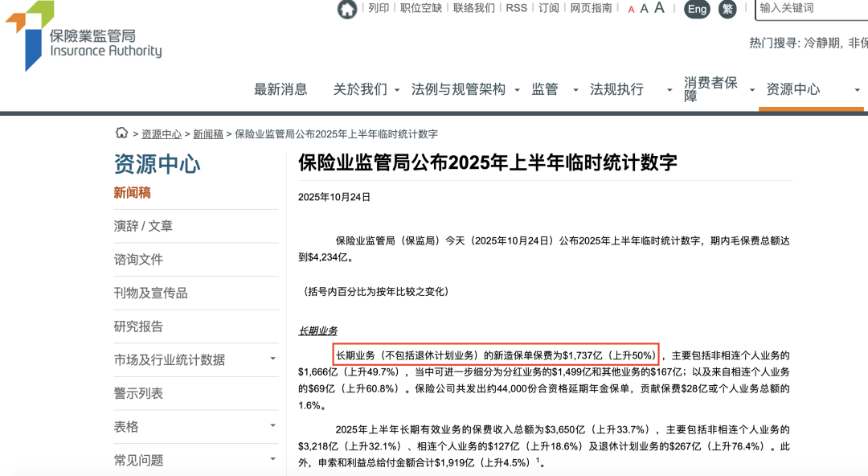Viewport: 868px width, 476px height.
Task: Select the largest font size A icon
Action: [x=659, y=8]
